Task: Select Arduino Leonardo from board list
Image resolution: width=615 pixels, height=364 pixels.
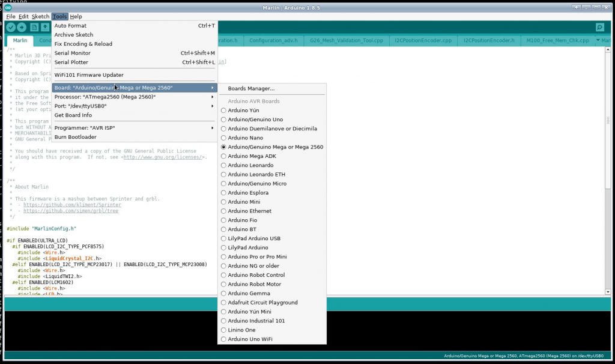Action: [x=250, y=165]
